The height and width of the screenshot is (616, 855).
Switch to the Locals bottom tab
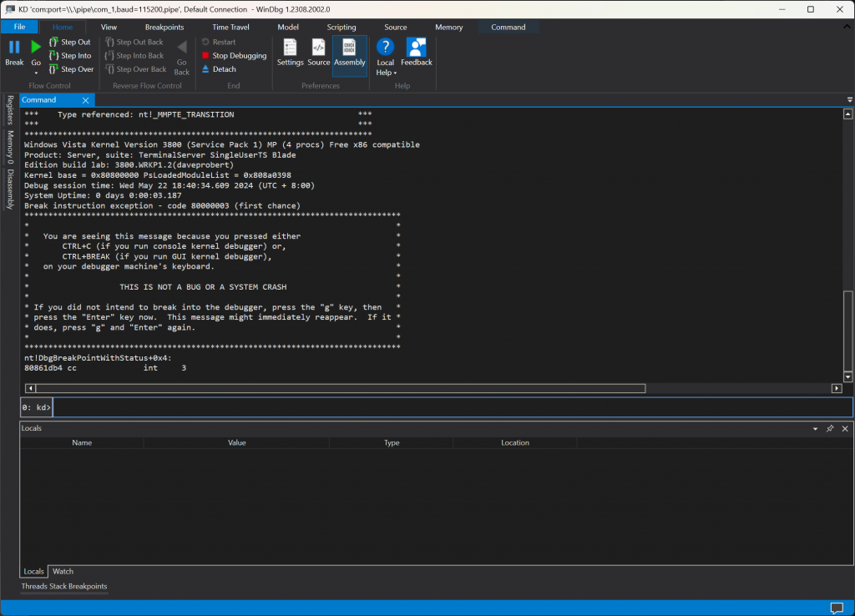[33, 571]
